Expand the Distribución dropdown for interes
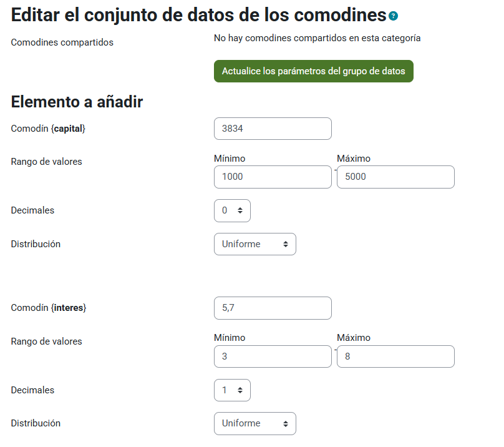Image resolution: width=504 pixels, height=447 pixels. 254,423
